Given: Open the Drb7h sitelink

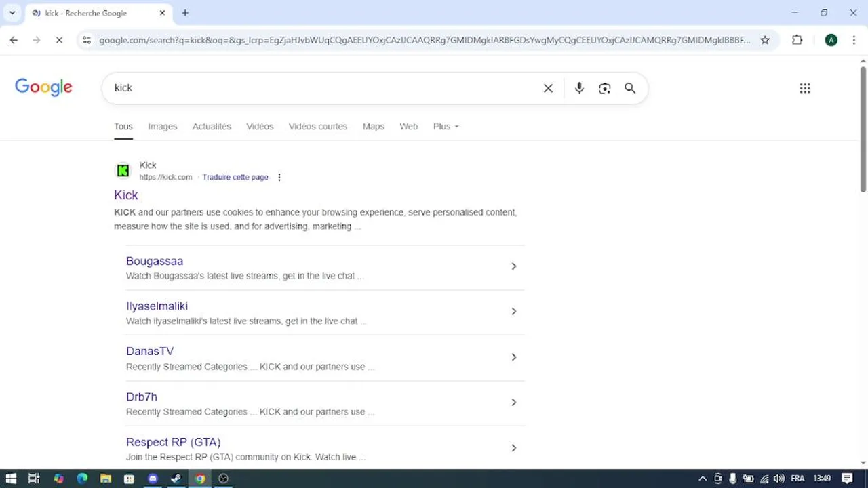Looking at the screenshot, I should point(142,397).
